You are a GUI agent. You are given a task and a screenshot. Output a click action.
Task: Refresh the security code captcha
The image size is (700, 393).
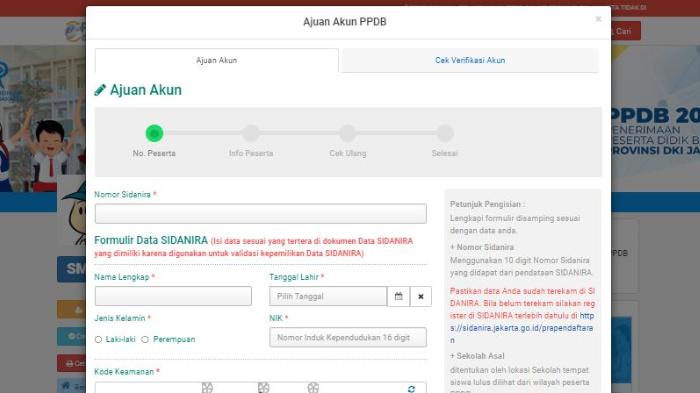click(x=411, y=389)
